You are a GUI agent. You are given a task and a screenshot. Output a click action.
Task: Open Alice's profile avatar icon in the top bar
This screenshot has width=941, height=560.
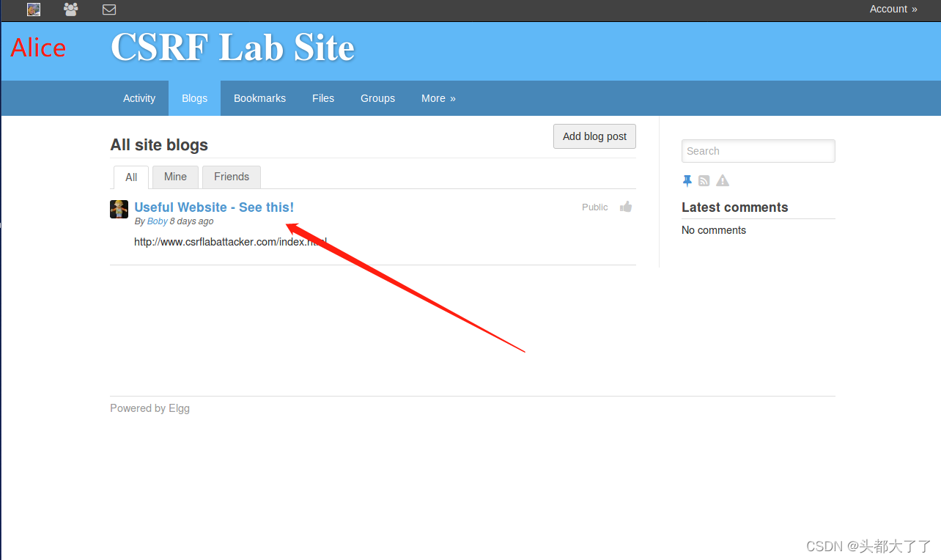(x=33, y=10)
